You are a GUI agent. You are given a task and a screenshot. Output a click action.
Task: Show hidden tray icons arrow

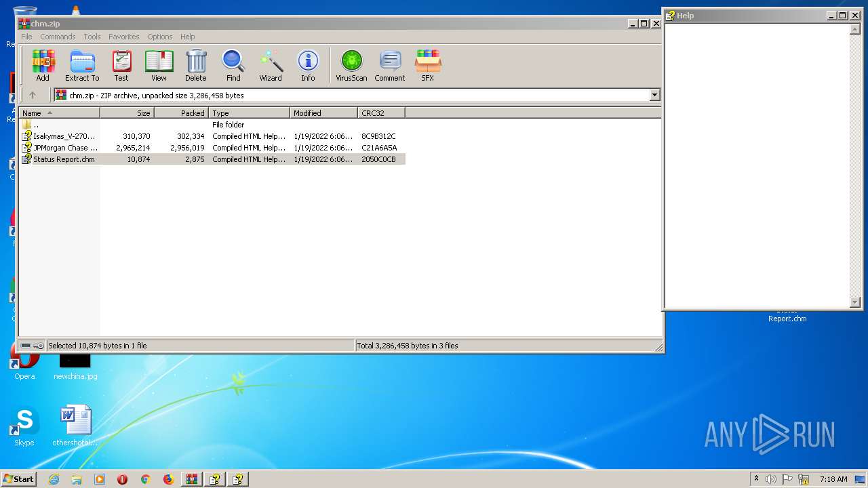pos(756,479)
